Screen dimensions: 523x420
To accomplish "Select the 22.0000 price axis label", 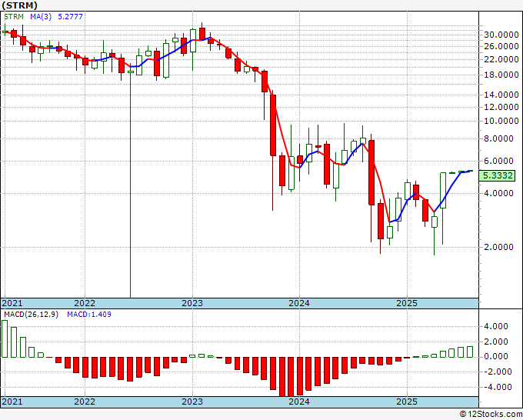I will pos(501,59).
